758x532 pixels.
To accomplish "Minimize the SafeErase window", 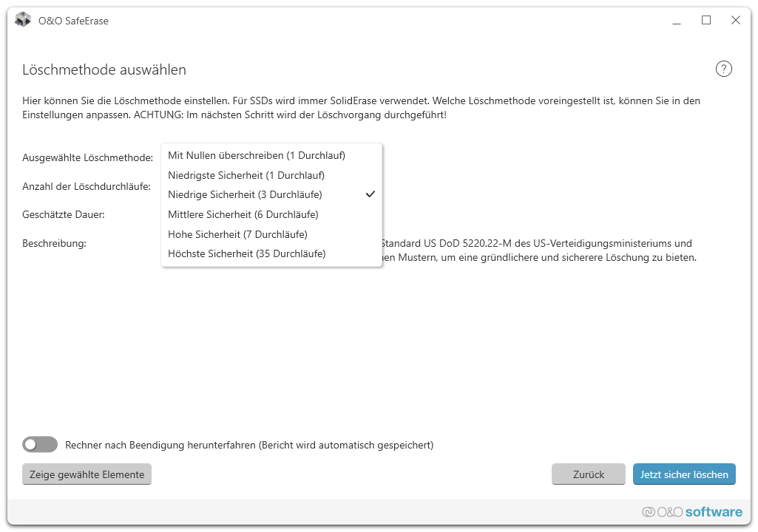I will coord(677,21).
